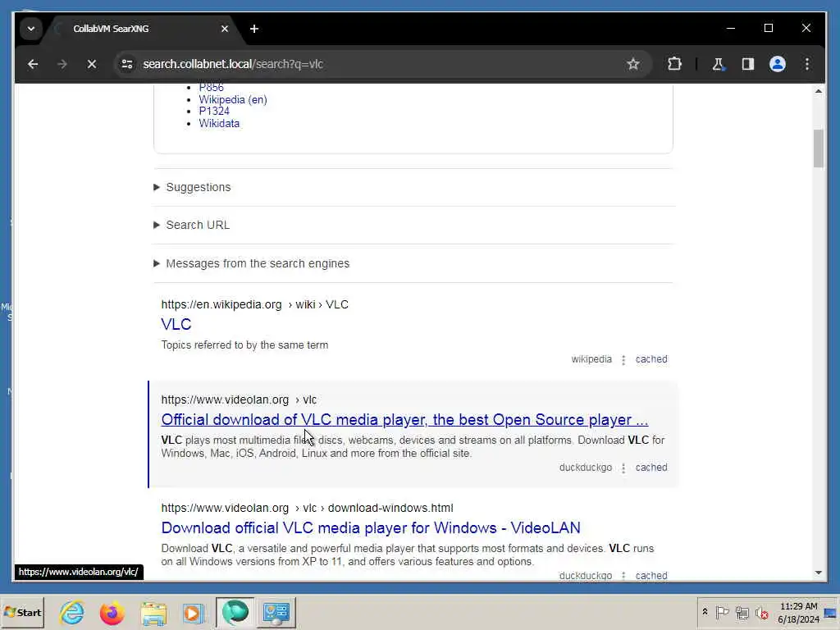840x630 pixels.
Task: Stop page loading with the X button
Action: (x=92, y=64)
